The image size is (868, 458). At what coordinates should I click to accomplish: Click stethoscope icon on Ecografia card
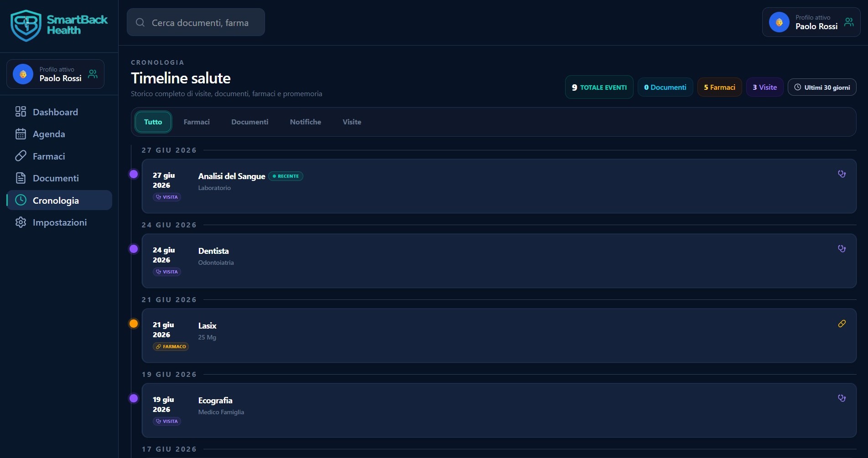pyautogui.click(x=842, y=398)
